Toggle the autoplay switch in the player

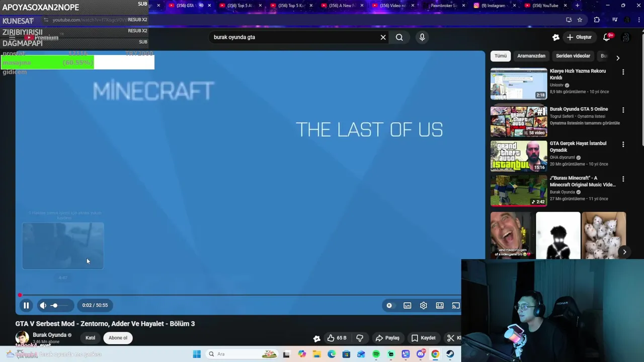389,305
